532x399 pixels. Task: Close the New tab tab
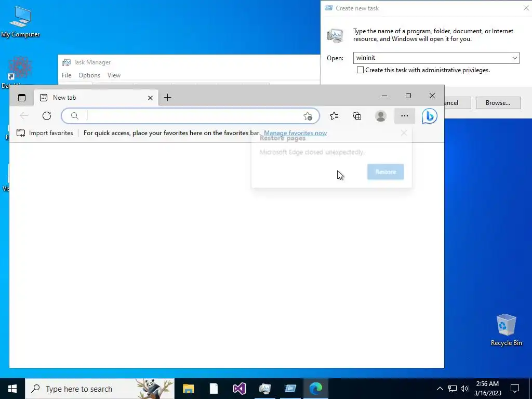click(150, 98)
